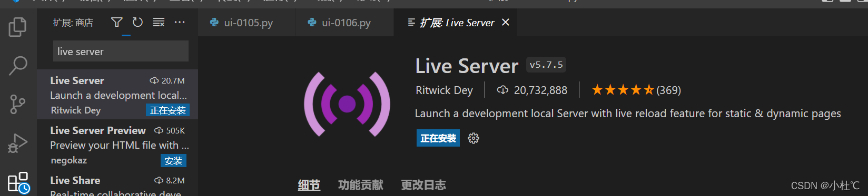This screenshot has height=196, width=868.
Task: Open the 功能贡献 feature contributions tab
Action: click(361, 185)
